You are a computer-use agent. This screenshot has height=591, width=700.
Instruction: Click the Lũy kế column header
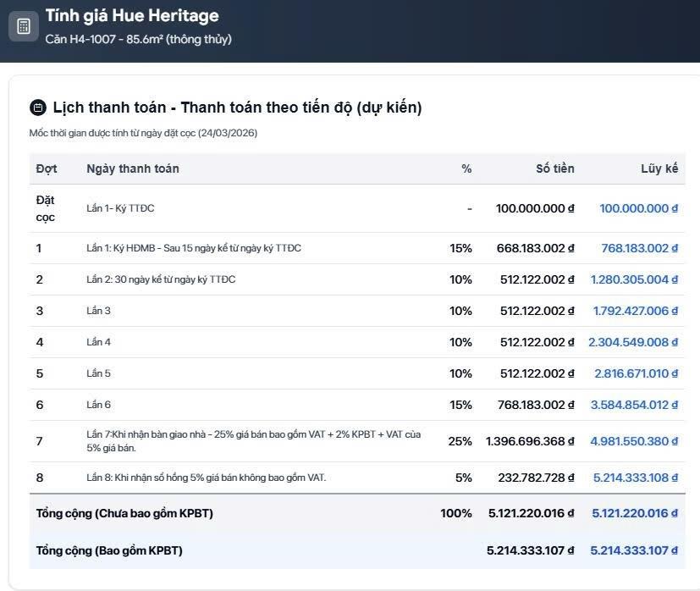659,168
